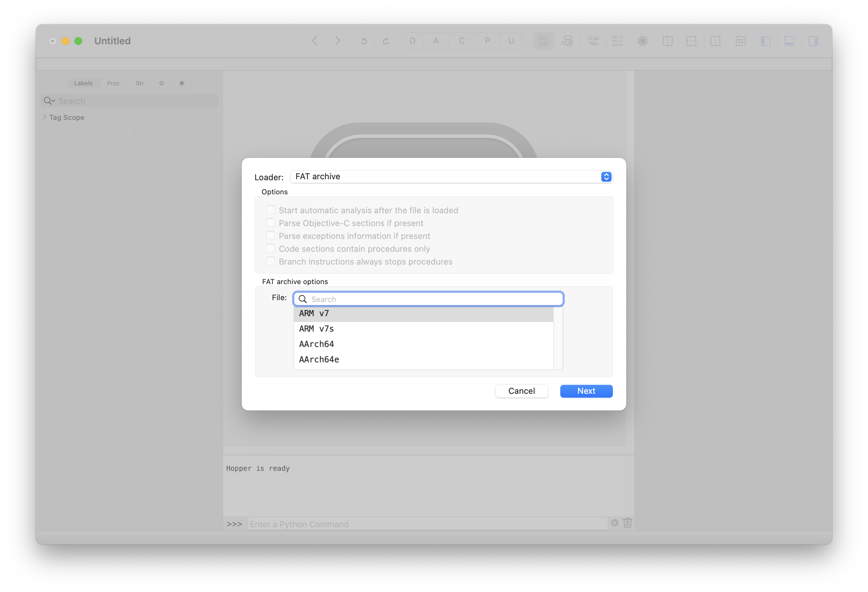Toggle Code sections contain procedures only
This screenshot has height=592, width=868.
click(271, 249)
